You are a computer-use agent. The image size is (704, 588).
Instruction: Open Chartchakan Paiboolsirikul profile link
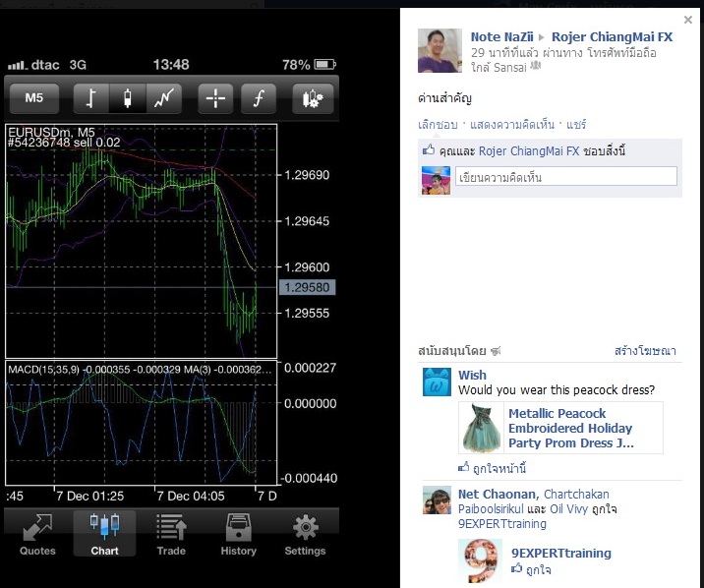point(533,501)
